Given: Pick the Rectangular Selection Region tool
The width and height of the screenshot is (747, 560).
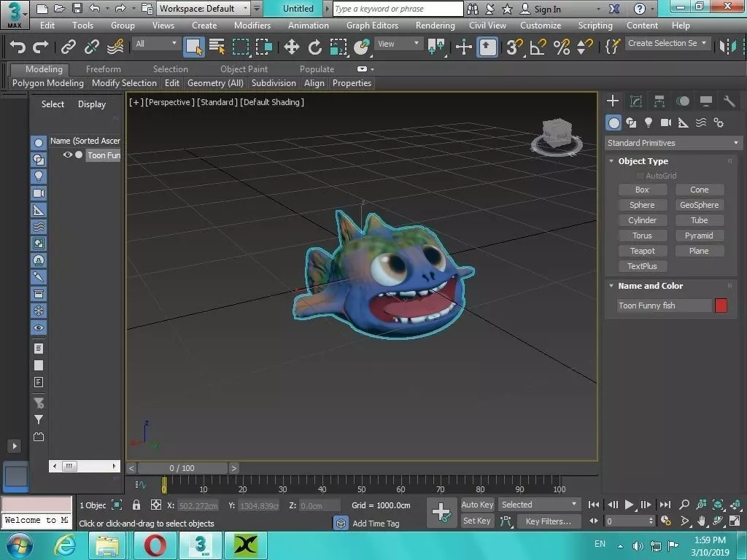Looking at the screenshot, I should click(x=241, y=47).
